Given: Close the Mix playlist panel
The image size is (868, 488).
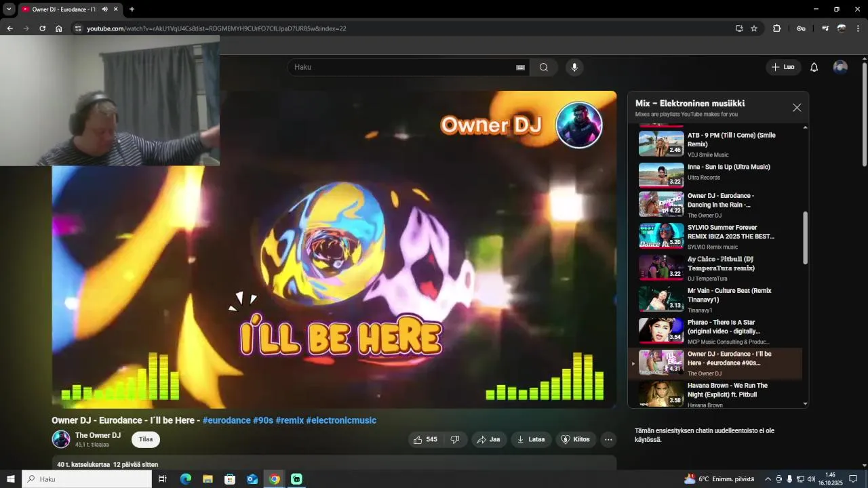Looking at the screenshot, I should point(797,108).
